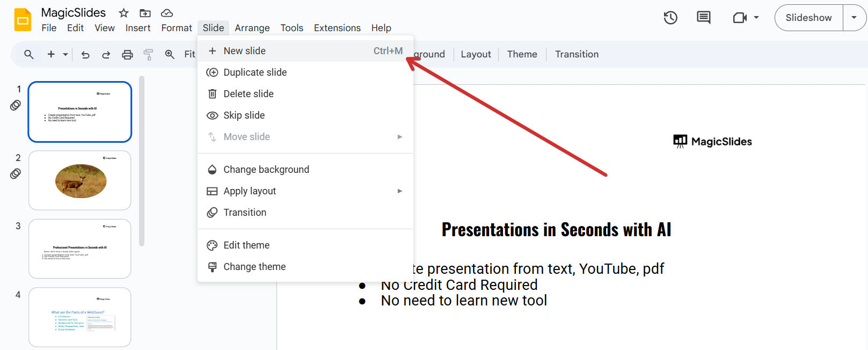Click the video call camera icon

coord(740,18)
